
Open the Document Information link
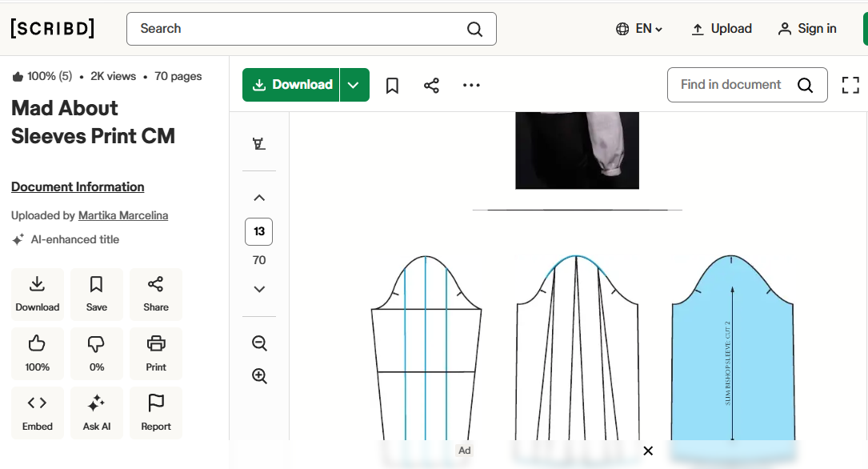click(78, 187)
